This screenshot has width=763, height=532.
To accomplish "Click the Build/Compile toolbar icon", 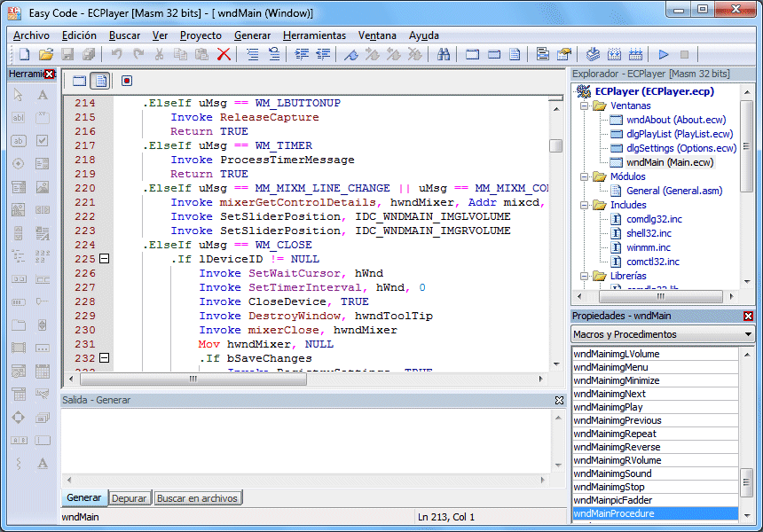I will tap(593, 54).
